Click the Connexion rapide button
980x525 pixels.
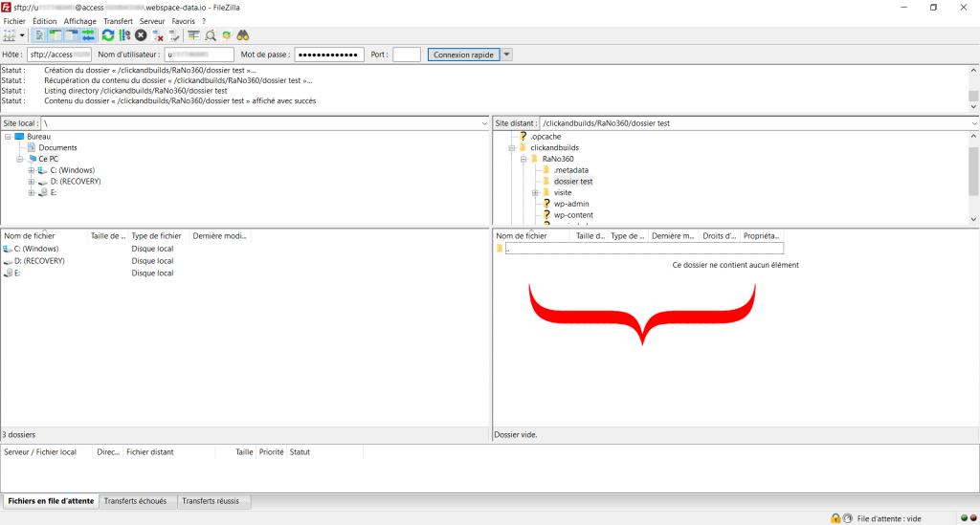point(463,55)
